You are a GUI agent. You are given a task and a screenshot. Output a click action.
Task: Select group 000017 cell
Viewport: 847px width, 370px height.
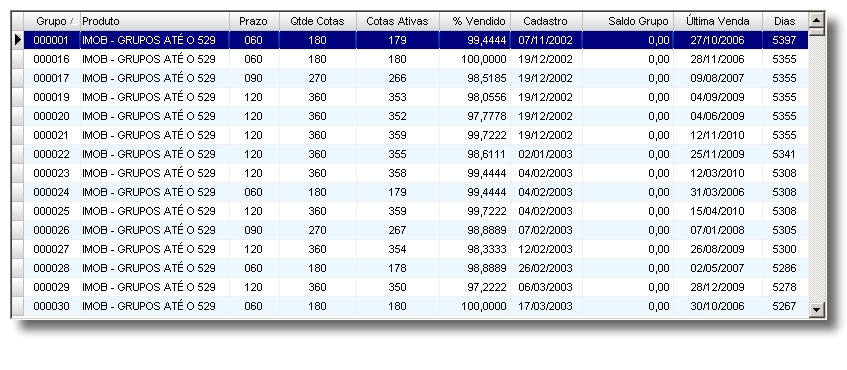[52, 78]
